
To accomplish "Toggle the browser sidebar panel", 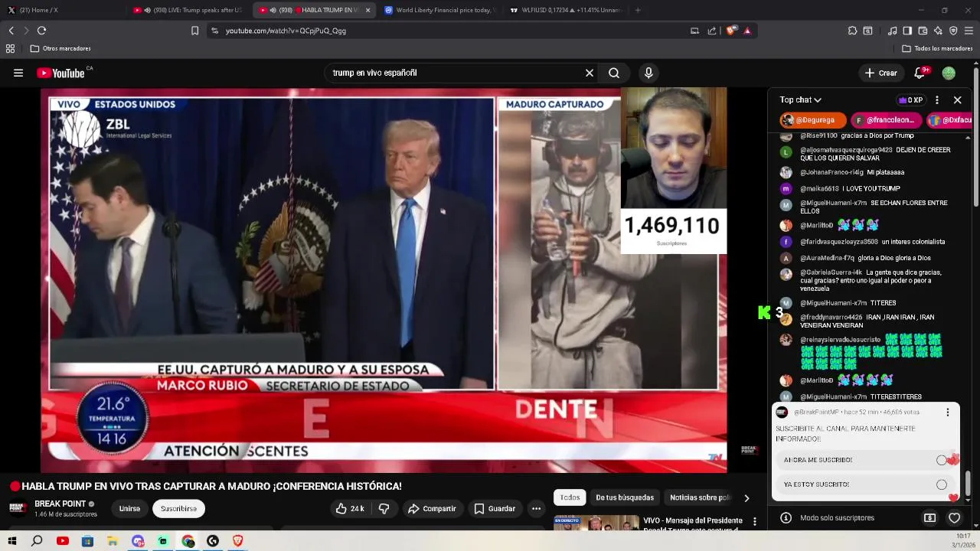I will (907, 31).
